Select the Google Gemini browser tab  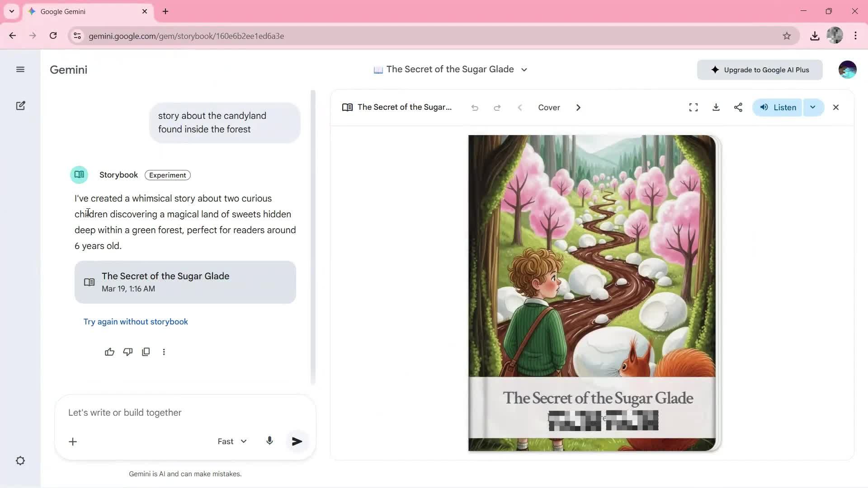click(81, 11)
